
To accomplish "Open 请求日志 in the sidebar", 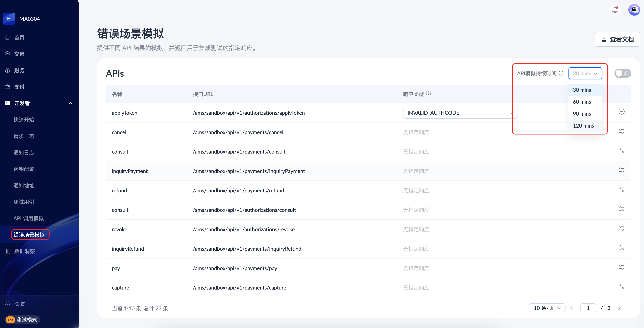I will click(x=24, y=136).
